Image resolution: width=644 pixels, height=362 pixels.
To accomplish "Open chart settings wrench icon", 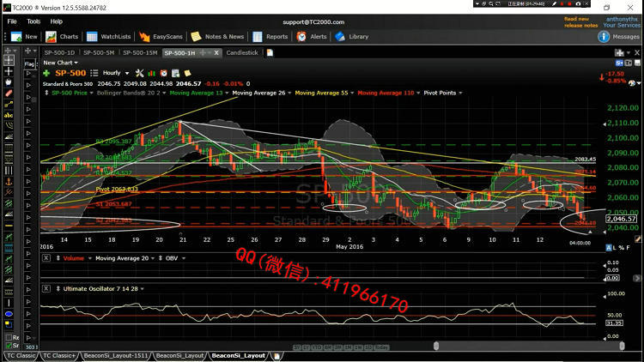I will [x=140, y=73].
